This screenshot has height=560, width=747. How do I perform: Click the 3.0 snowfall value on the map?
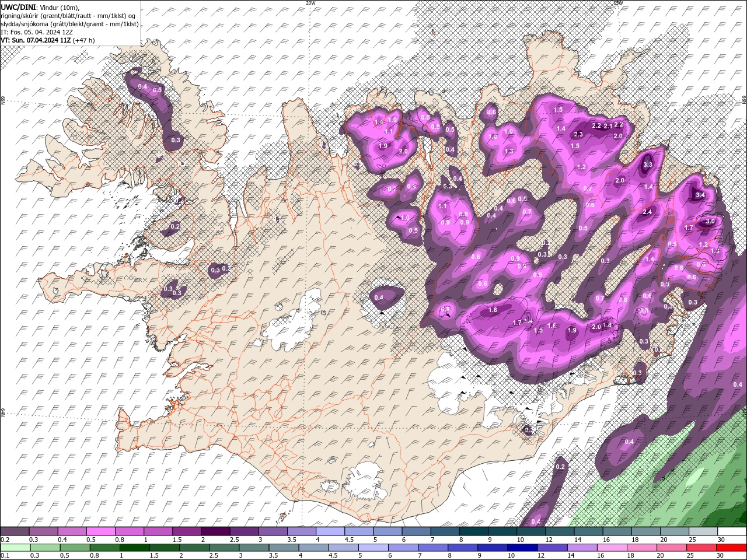710,222
